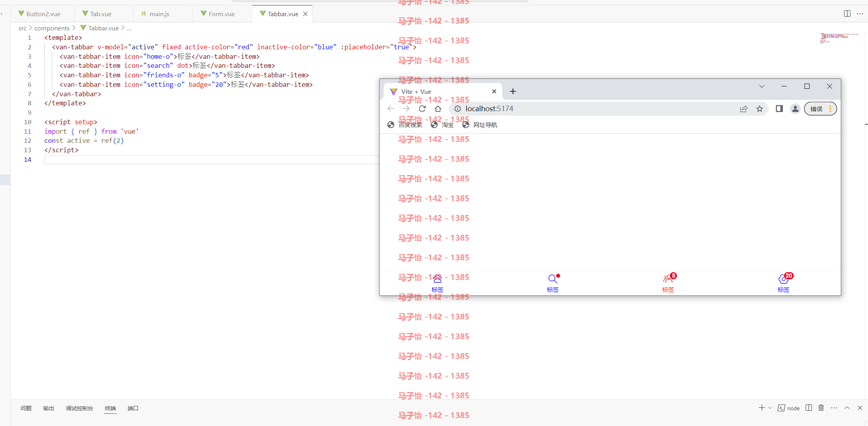Open the 输出 (Output) panel tab
Viewport: 868px width, 426px height.
(x=49, y=408)
